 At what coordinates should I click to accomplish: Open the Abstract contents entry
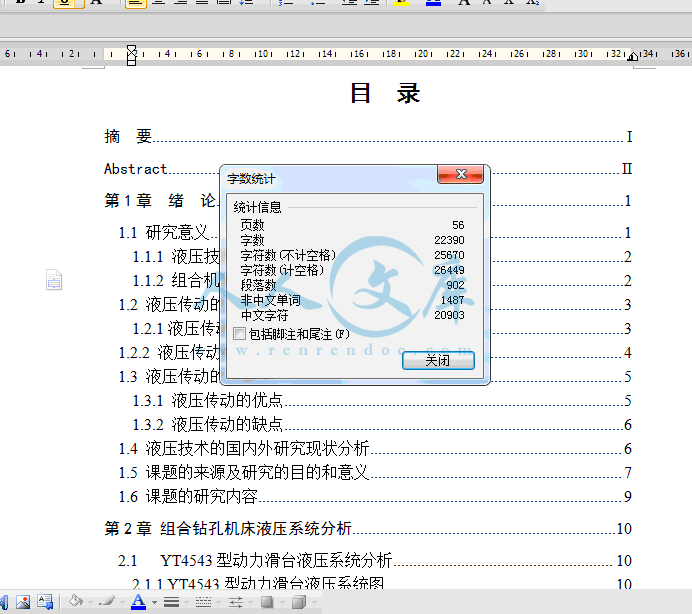(x=368, y=169)
